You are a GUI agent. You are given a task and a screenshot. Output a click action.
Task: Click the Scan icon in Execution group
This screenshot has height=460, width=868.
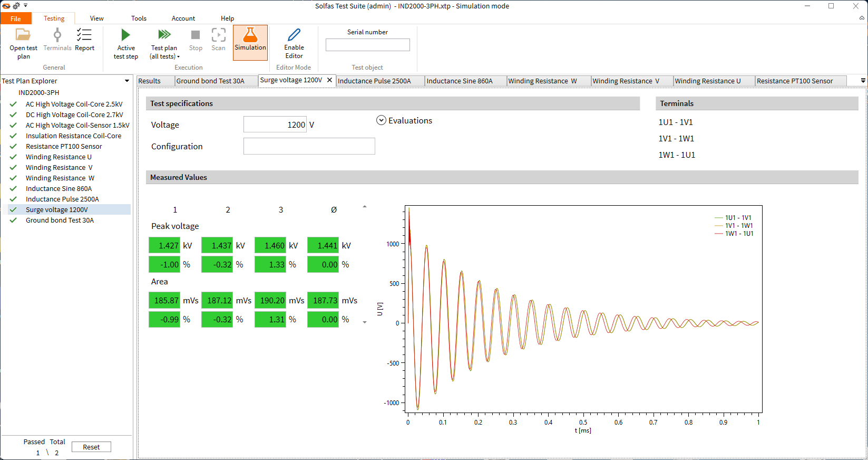tap(218, 35)
